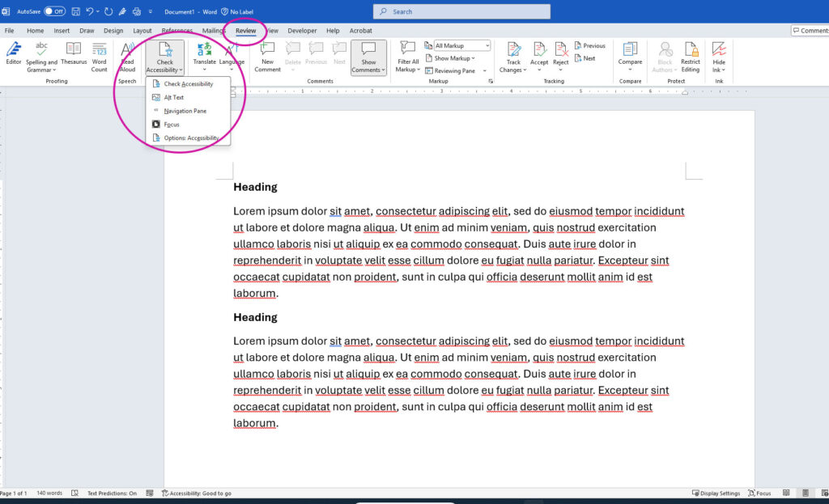Screen dimensions: 829x504
Task: Add a New Comment
Action: (x=267, y=57)
